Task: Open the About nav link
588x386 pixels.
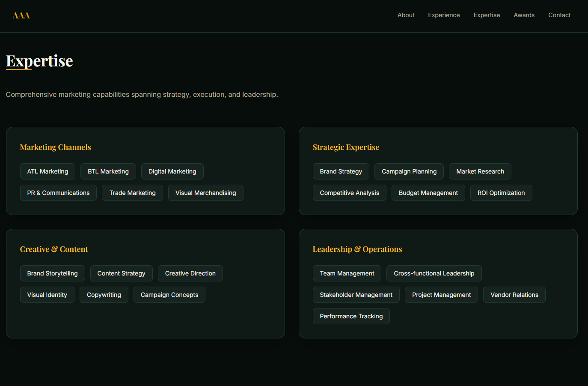Action: tap(406, 15)
